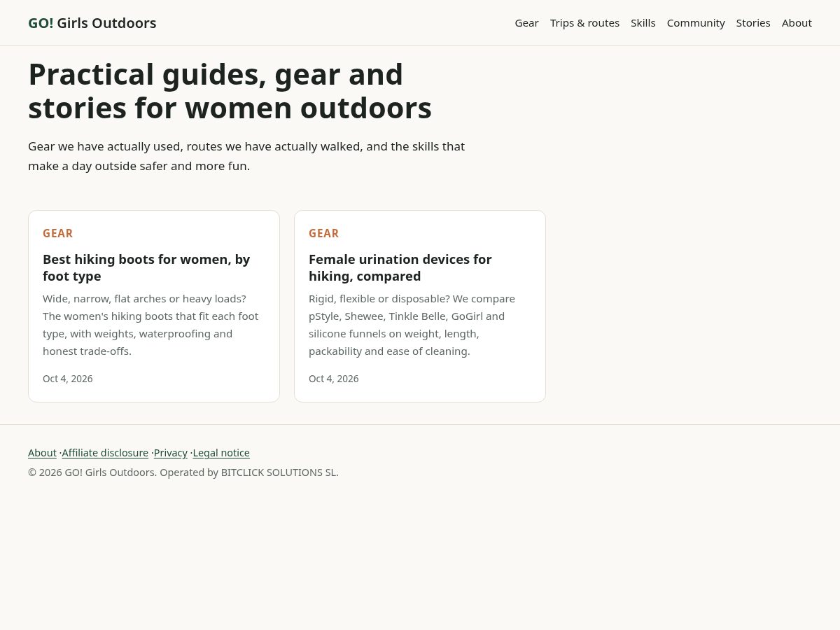Click the hiking boots card description text
This screenshot has height=630, width=840.
pos(150,325)
